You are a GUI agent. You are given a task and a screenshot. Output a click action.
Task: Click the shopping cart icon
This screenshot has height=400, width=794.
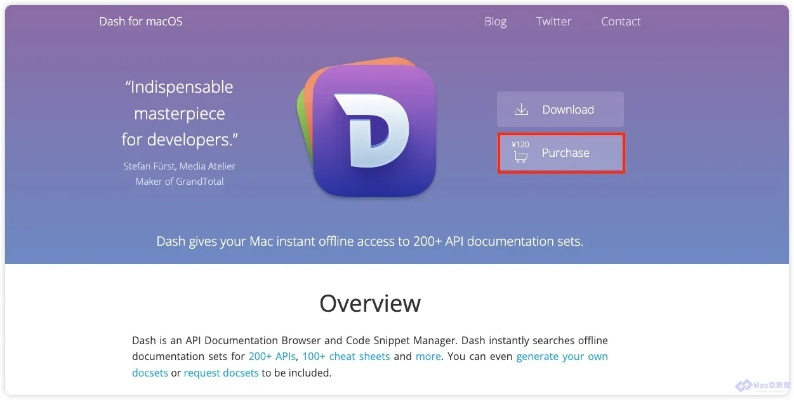click(x=521, y=156)
